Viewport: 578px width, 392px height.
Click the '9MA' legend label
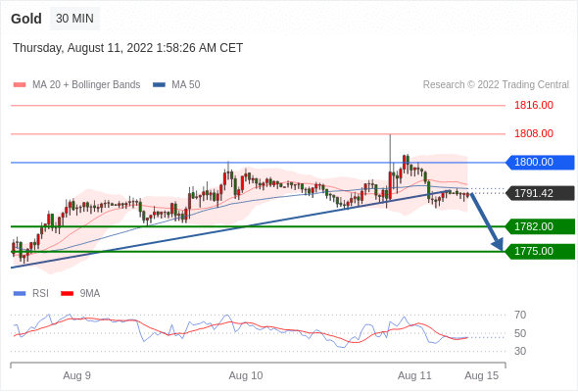coord(90,294)
